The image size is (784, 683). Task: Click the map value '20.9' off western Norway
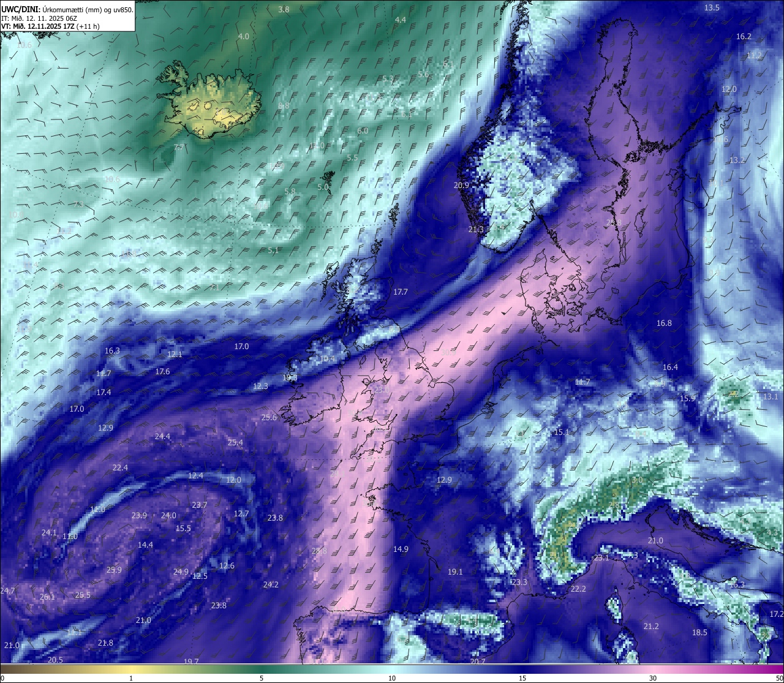(461, 186)
